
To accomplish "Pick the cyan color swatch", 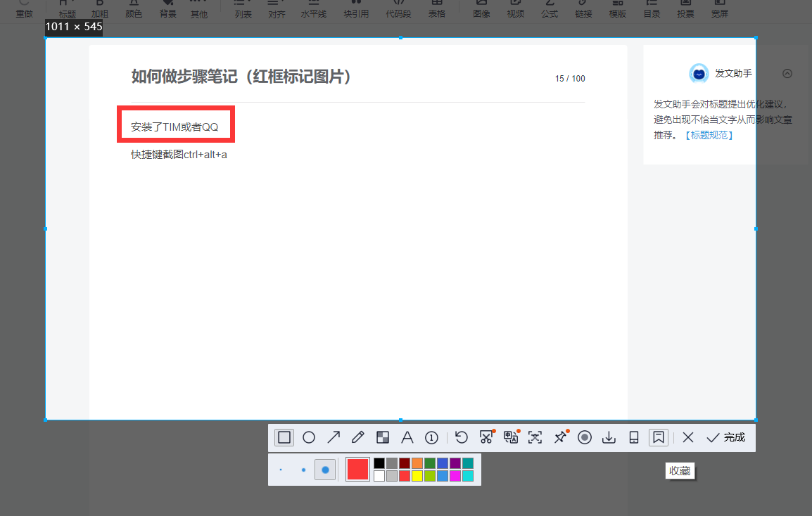I will coord(468,476).
